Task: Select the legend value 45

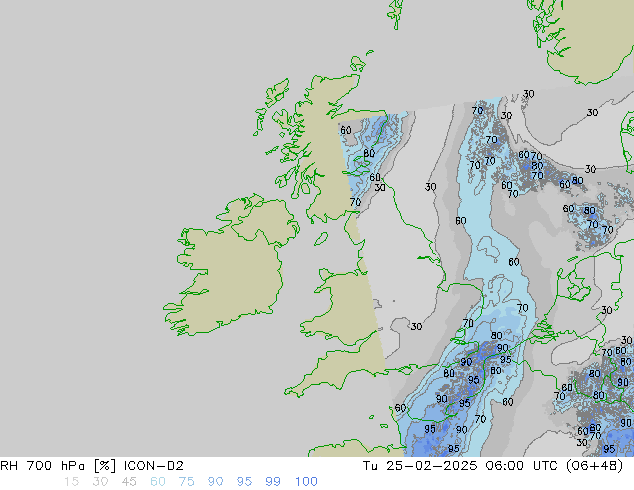Action: tap(129, 482)
